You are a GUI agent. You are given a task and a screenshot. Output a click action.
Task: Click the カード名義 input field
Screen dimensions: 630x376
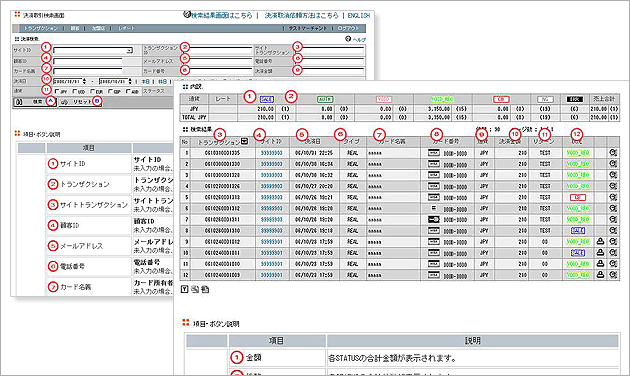(x=88, y=71)
